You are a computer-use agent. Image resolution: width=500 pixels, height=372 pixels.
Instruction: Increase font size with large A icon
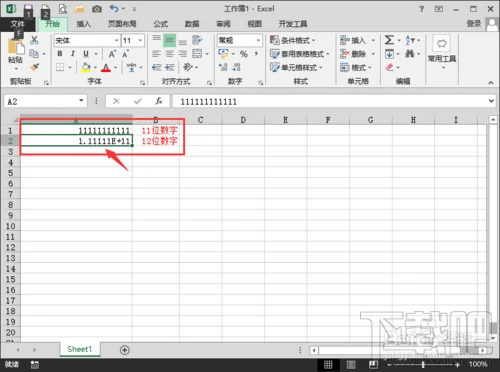tap(112, 54)
